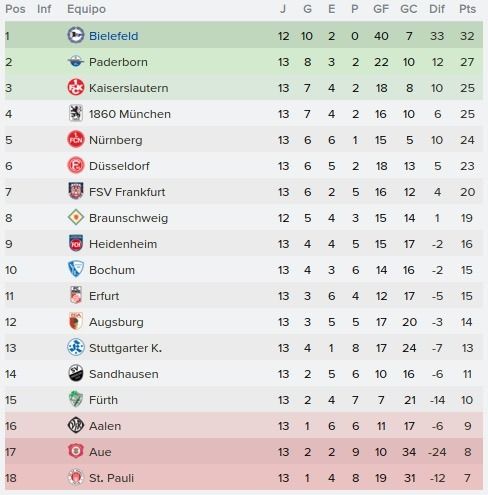The height and width of the screenshot is (495, 488).
Task: Select the Heidenheim team name
Action: pos(123,244)
